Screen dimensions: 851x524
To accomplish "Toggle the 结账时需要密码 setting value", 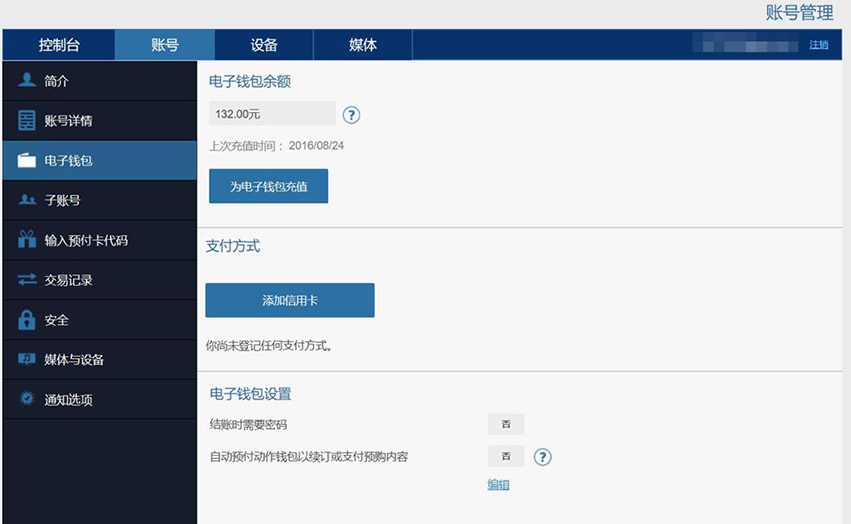I will pos(506,424).
